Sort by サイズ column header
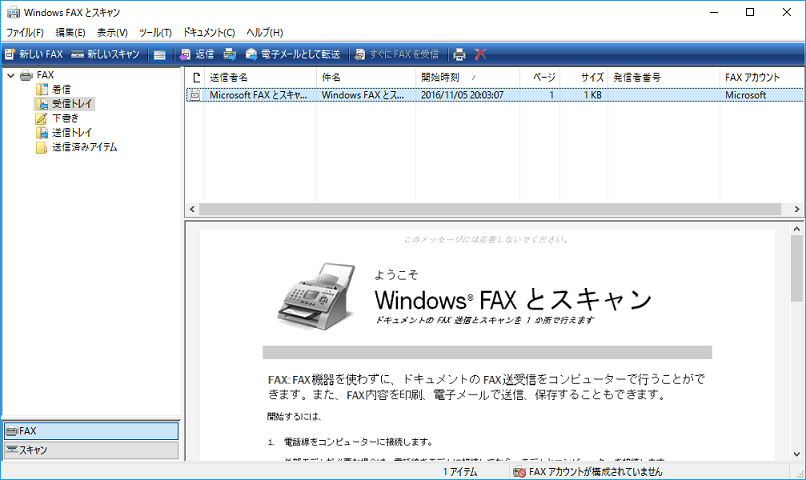This screenshot has height=480, width=806. (x=584, y=78)
